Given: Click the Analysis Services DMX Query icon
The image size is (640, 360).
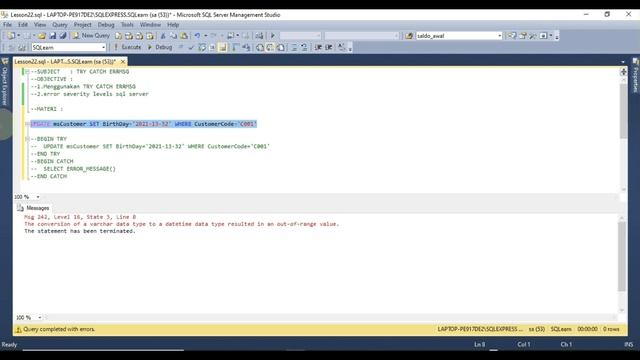Looking at the screenshot, I should [139, 36].
